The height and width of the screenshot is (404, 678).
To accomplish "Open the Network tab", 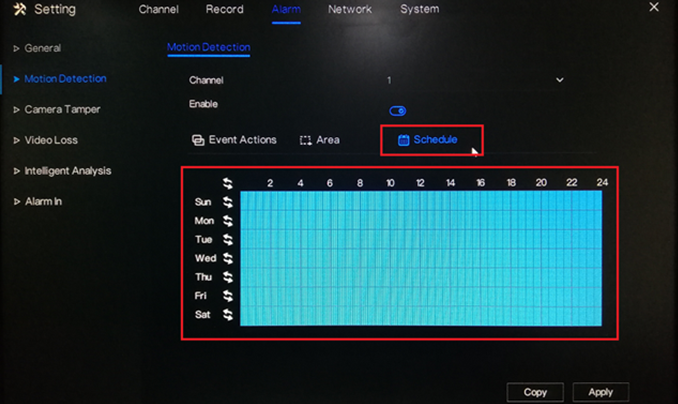I will [x=350, y=9].
